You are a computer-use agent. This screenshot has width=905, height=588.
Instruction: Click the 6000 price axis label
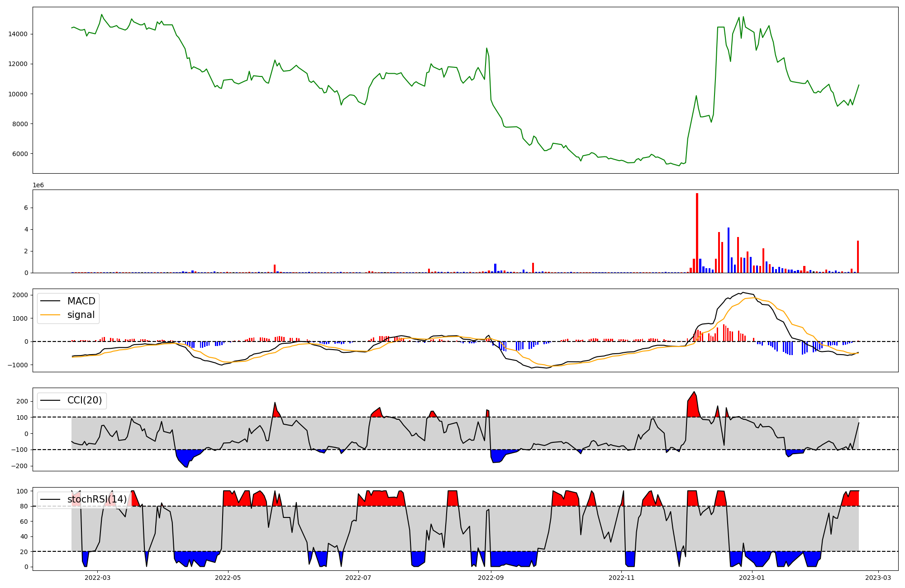pyautogui.click(x=19, y=154)
